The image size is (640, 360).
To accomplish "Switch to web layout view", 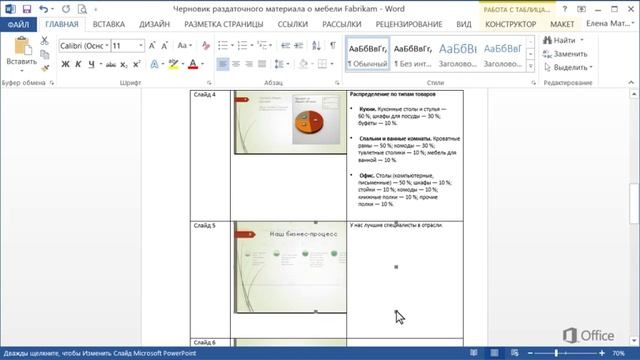I will 514,353.
